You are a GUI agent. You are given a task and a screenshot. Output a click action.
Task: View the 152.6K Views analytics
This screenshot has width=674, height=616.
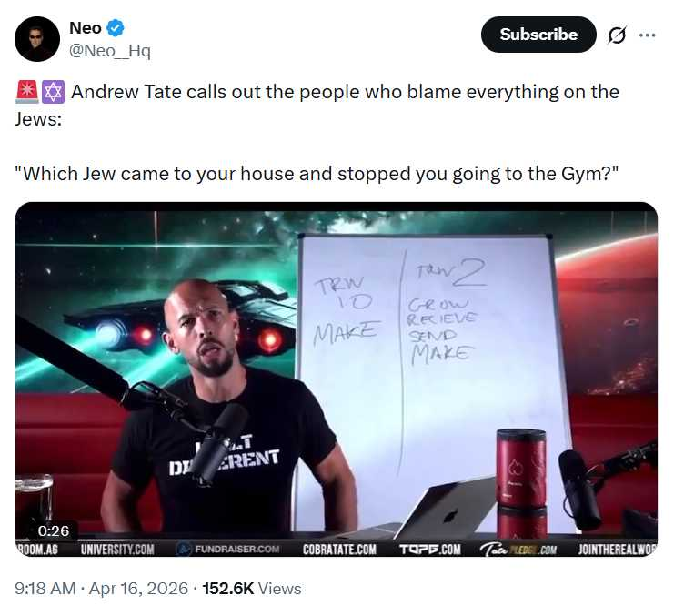pyautogui.click(x=252, y=589)
